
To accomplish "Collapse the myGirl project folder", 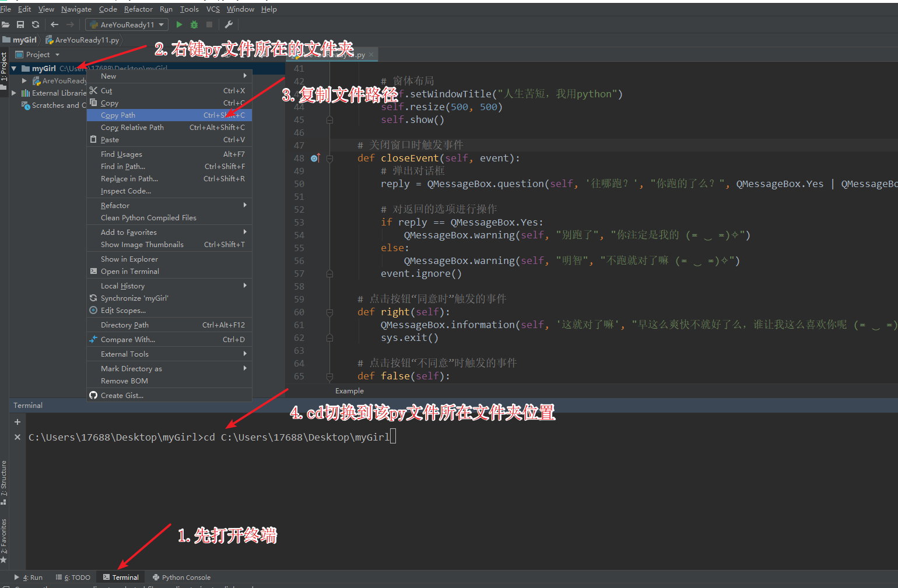I will [14, 68].
